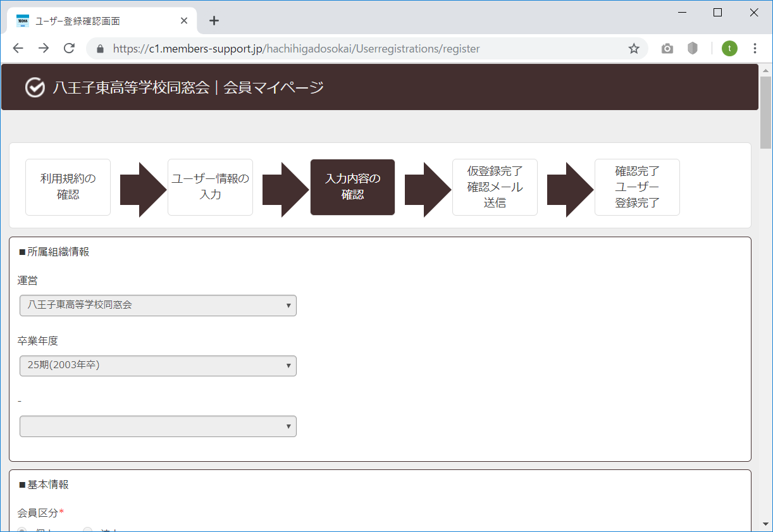Reload the current page
The height and width of the screenshot is (532, 773).
pyautogui.click(x=70, y=49)
